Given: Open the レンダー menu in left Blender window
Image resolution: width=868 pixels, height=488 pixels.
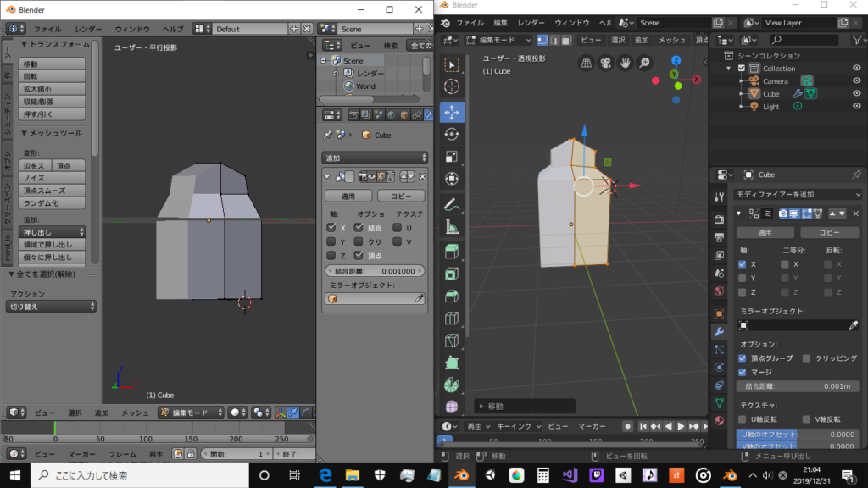Looking at the screenshot, I should (x=88, y=29).
